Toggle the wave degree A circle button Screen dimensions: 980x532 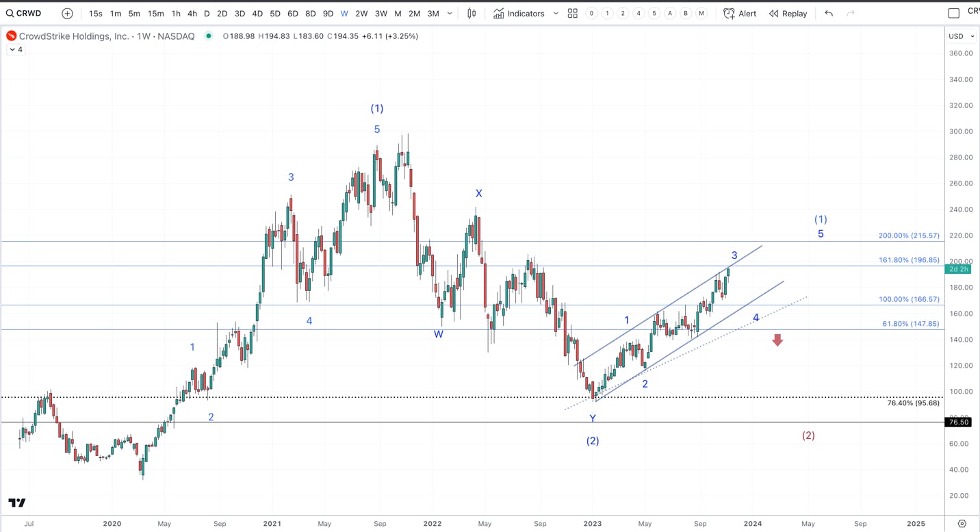click(670, 13)
